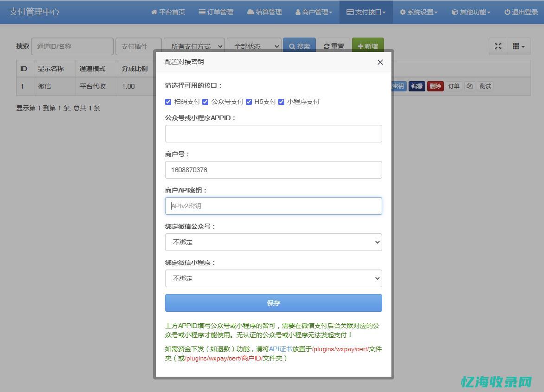544x392 pixels.
Task: Click the 编辑 button in row 1
Action: tap(417, 86)
